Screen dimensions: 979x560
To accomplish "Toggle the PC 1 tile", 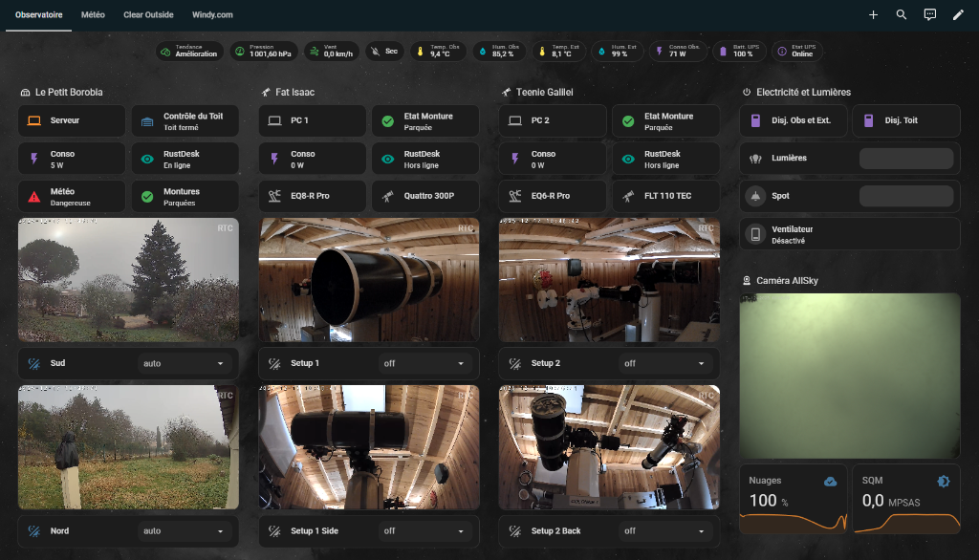I will coord(313,120).
